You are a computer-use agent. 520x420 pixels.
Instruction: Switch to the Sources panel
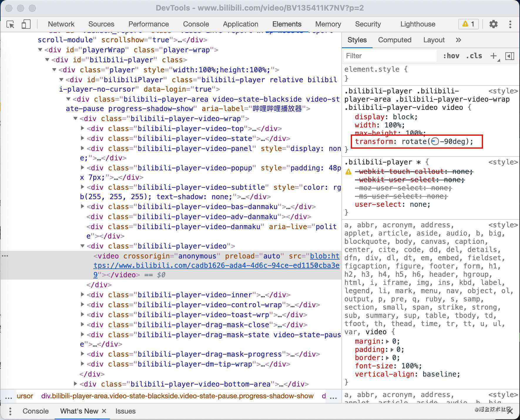click(x=101, y=24)
